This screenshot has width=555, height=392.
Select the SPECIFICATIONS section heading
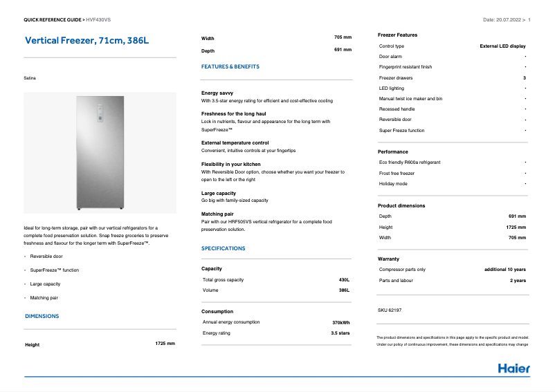pos(223,248)
